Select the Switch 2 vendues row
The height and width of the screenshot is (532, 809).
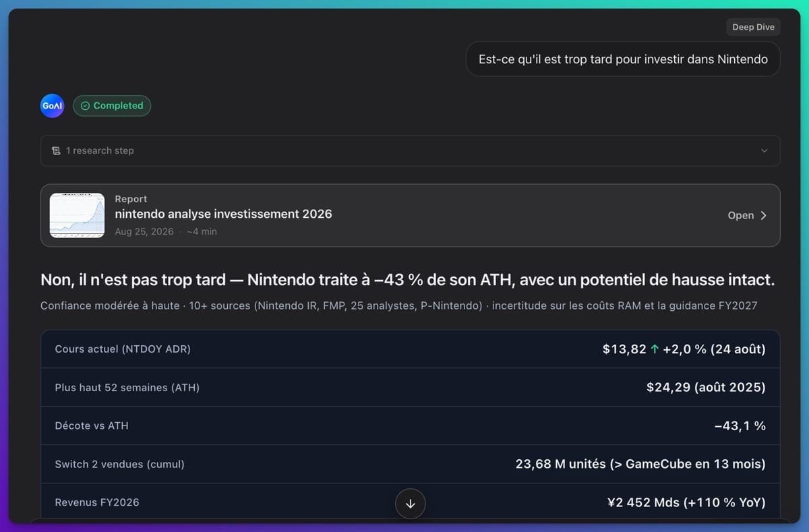pos(410,465)
